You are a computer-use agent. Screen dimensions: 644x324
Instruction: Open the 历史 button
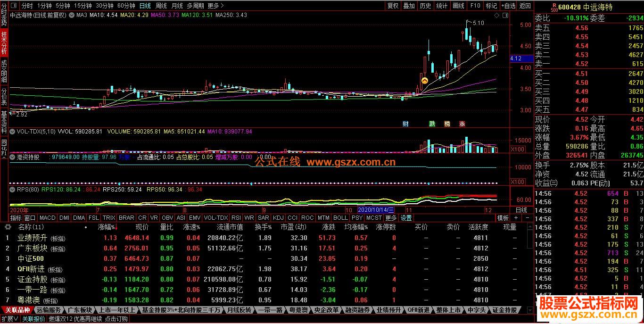click(x=425, y=6)
